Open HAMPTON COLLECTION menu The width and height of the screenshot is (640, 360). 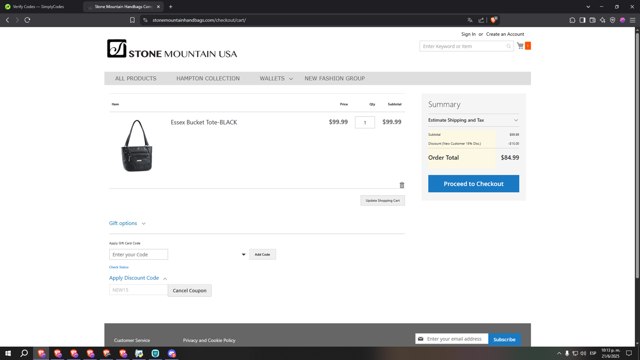[x=208, y=78]
